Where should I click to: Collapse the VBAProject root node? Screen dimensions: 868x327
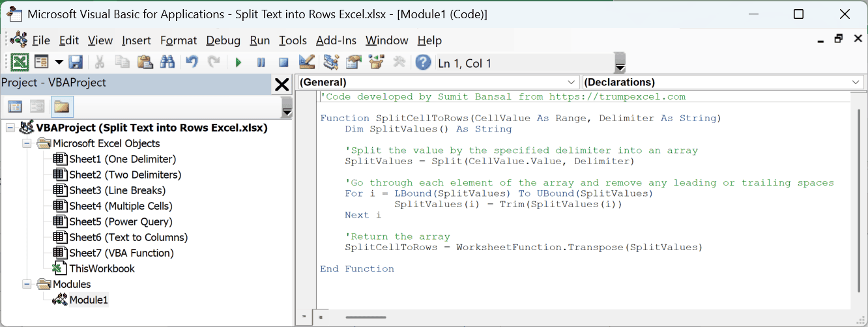10,128
